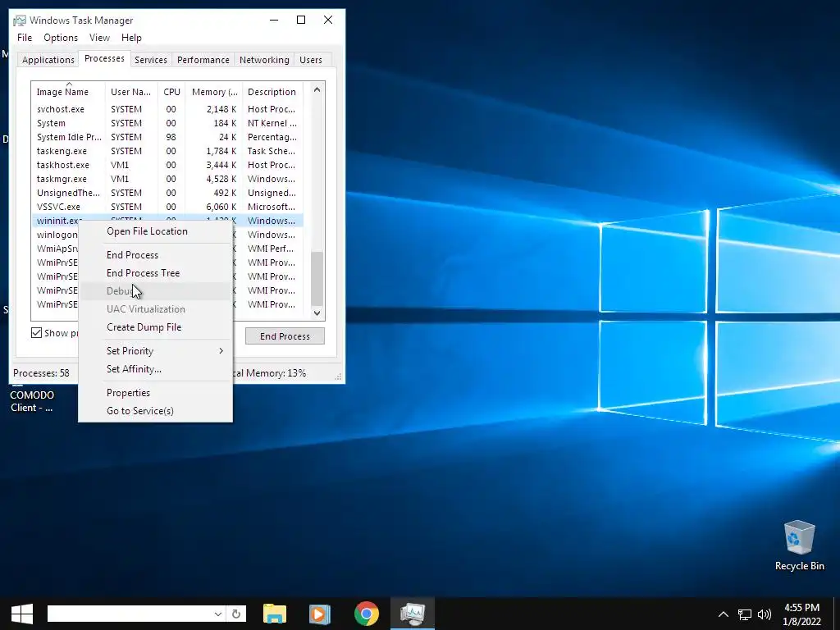Select the UnsignedThe... process row

(167, 193)
